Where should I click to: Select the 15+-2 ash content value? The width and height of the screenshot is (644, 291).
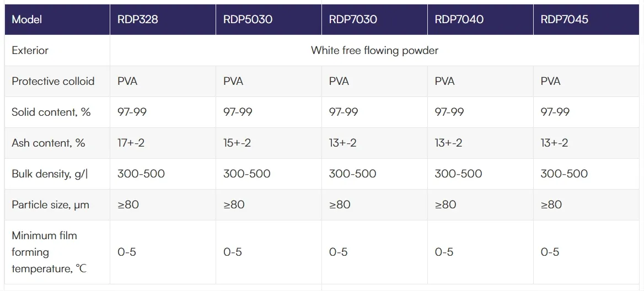[x=237, y=143]
